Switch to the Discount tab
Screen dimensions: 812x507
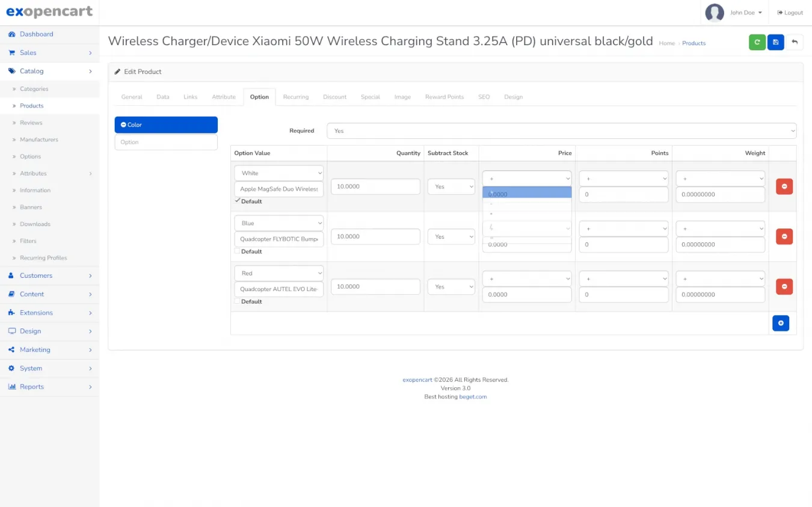[334, 97]
